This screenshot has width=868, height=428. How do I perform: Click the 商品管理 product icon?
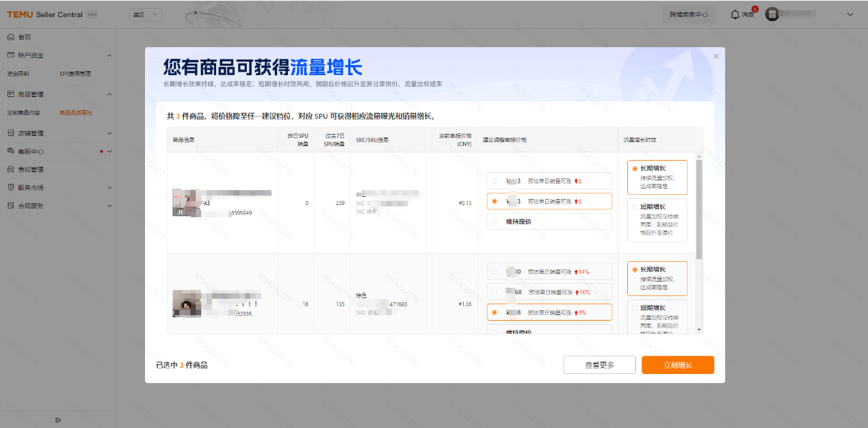(11, 94)
